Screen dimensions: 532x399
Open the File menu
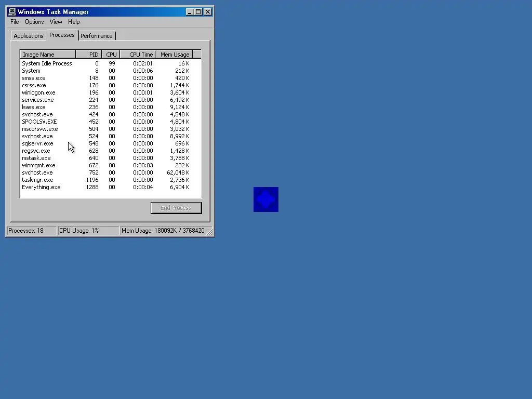(15, 22)
